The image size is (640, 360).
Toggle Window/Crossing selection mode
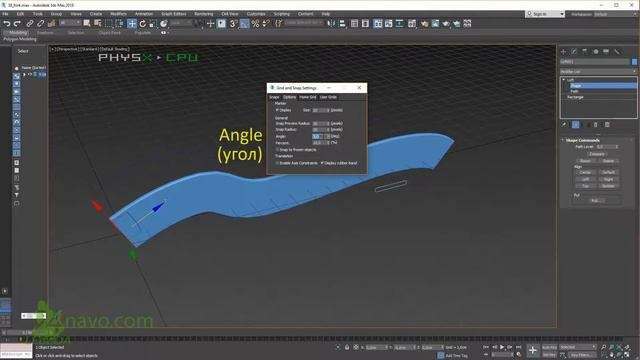coord(119,24)
